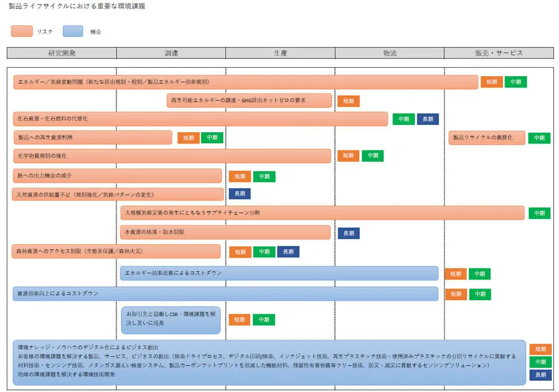This screenshot has width=559, height=392.
Task: Click the 大規模気候災害 supply chain bar
Action: 322,213
